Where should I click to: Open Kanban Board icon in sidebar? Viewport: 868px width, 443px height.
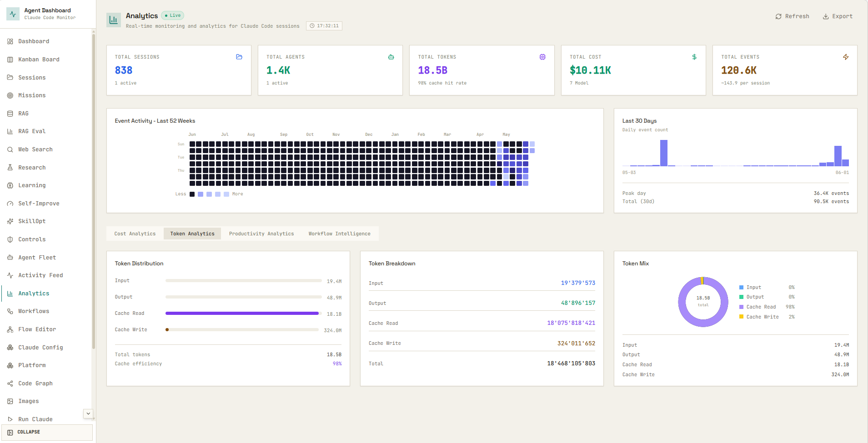pyautogui.click(x=10, y=60)
